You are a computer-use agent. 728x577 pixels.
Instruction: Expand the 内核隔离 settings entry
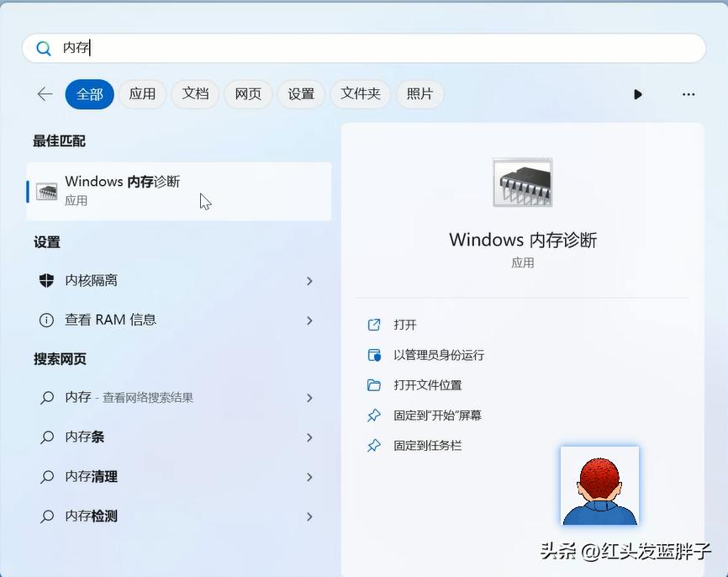pyautogui.click(x=309, y=280)
